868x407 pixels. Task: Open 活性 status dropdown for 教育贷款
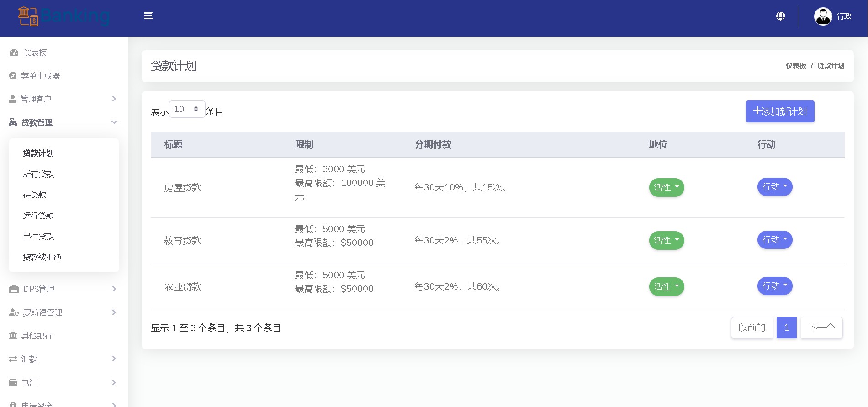[x=667, y=240]
